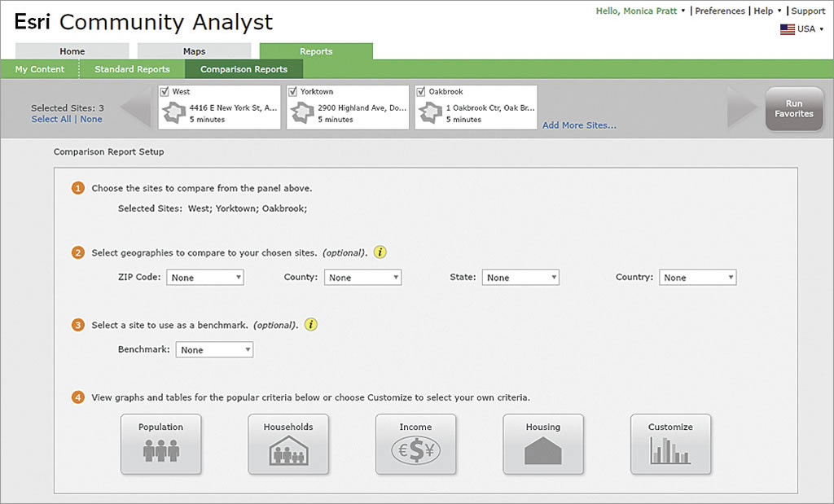Click the Population people icon button
The height and width of the screenshot is (504, 834).
point(160,444)
